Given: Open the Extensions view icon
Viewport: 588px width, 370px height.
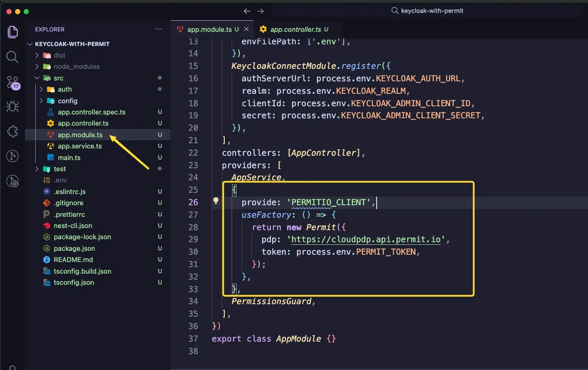Looking at the screenshot, I should pyautogui.click(x=12, y=131).
